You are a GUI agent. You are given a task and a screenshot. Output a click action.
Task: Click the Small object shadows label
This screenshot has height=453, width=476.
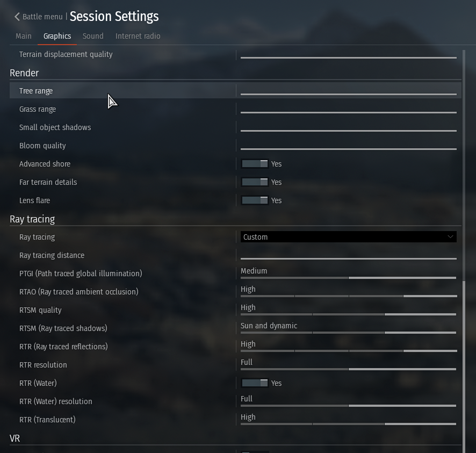(x=55, y=127)
